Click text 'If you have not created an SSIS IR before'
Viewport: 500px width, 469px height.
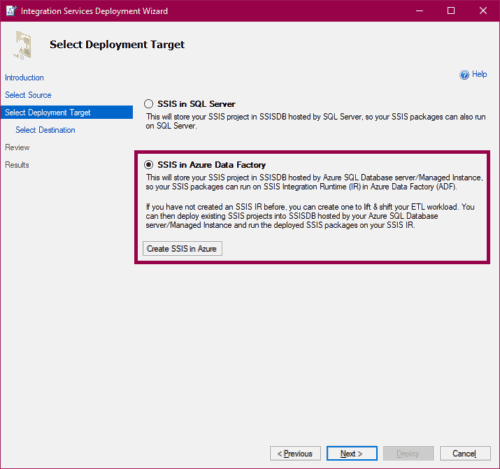pyautogui.click(x=215, y=207)
